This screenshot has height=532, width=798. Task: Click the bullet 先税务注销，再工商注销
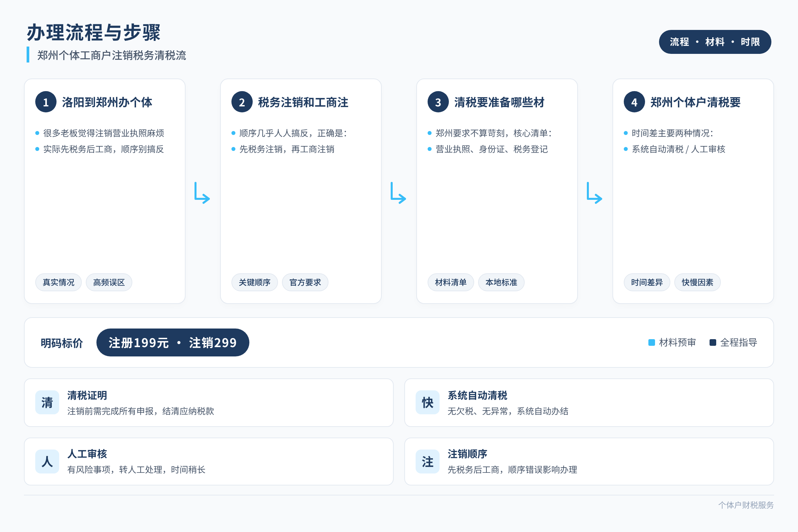[287, 149]
